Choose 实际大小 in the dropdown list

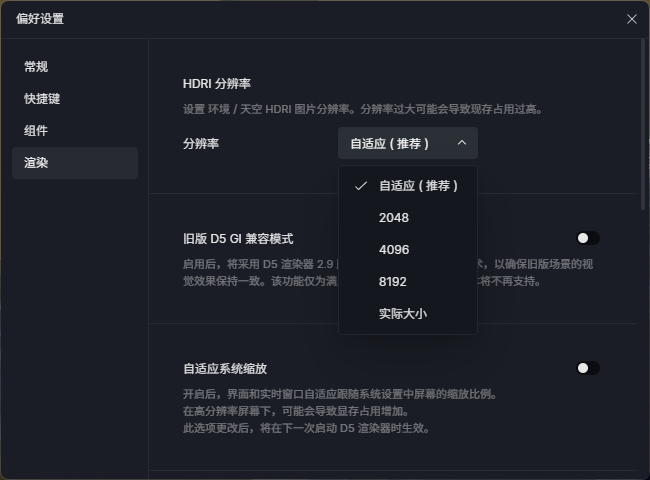tap(402, 314)
